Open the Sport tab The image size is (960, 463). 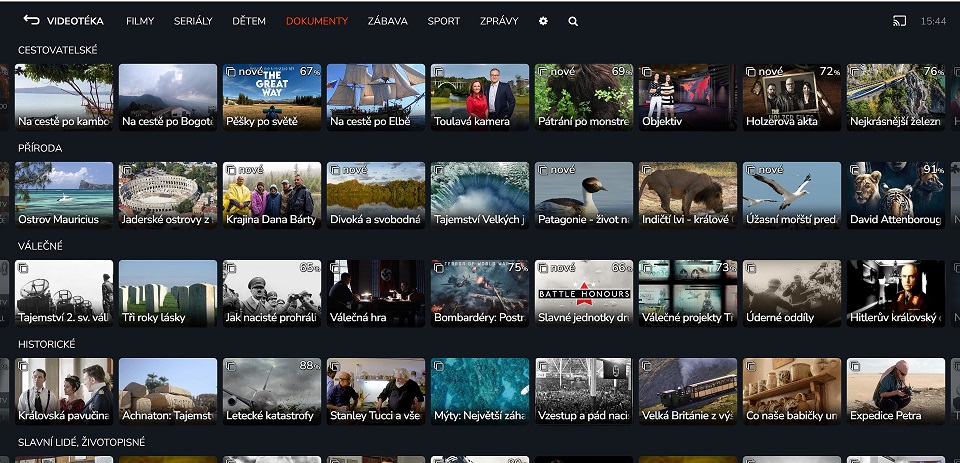[444, 21]
